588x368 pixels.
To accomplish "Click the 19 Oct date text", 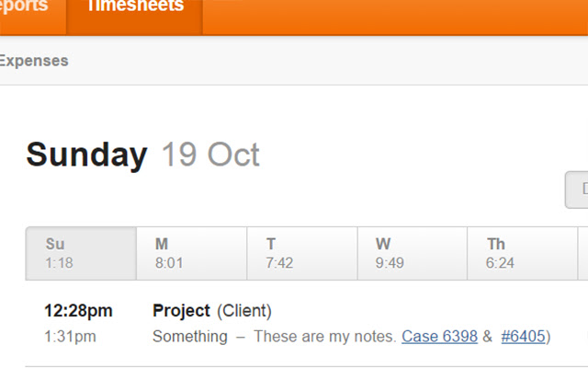I will pyautogui.click(x=210, y=155).
